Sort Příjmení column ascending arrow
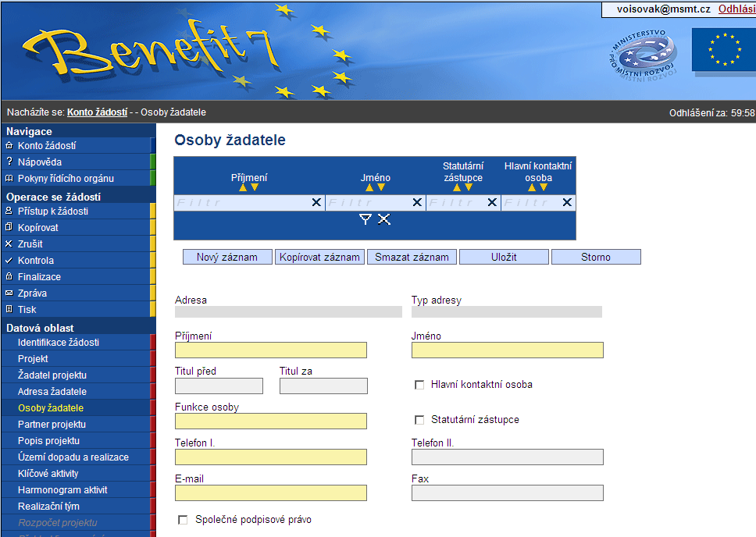The height and width of the screenshot is (537, 756). 243,187
